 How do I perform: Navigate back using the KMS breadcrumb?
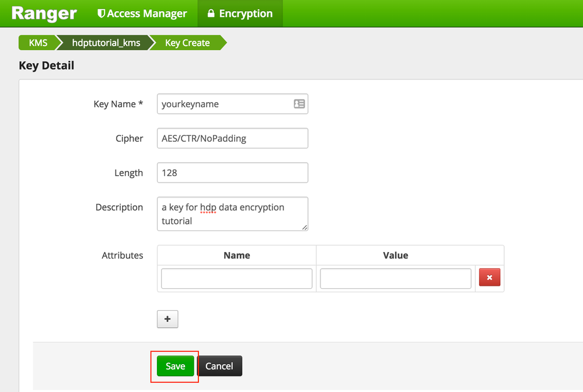coord(38,42)
